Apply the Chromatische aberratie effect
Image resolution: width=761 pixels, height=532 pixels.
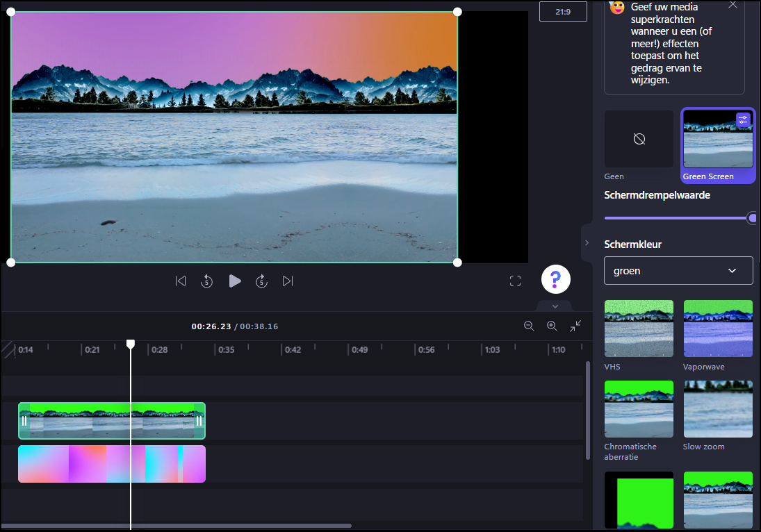coord(639,409)
